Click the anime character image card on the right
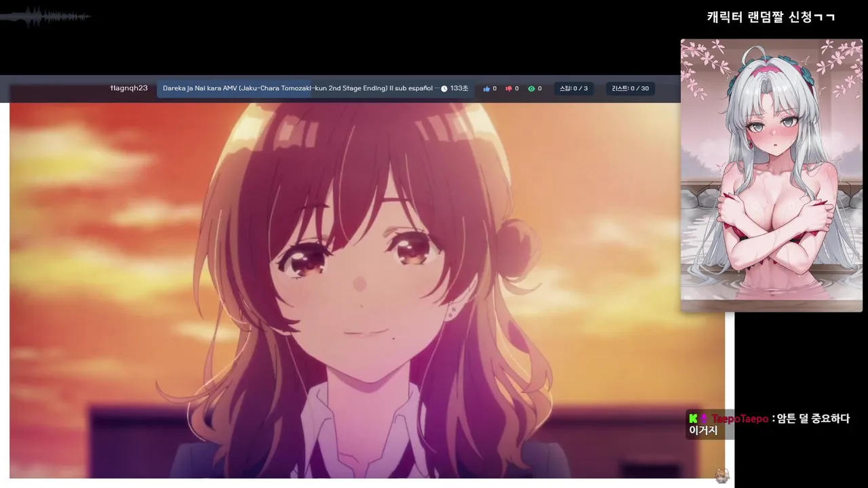Viewport: 868px width, 488px height. [x=772, y=175]
